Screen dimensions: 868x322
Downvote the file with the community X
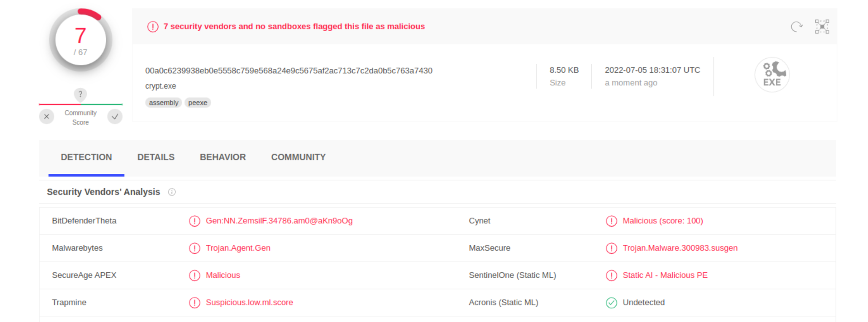point(46,116)
